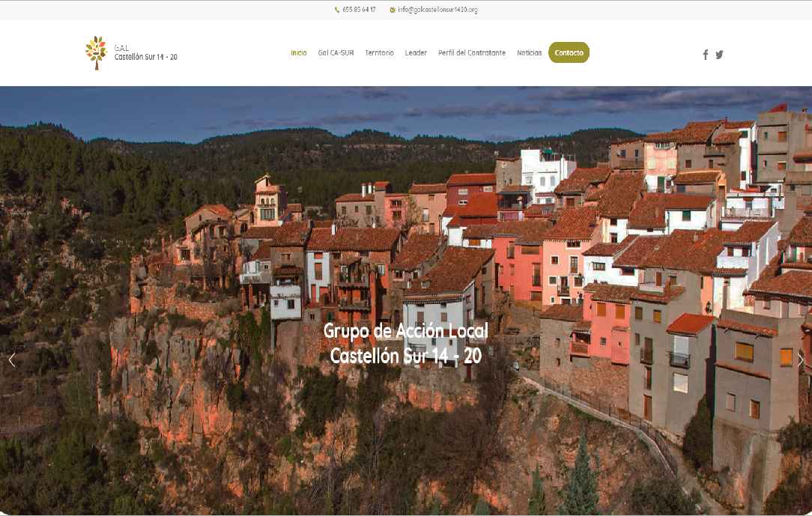Click the envelope icon beside the email address
Viewport: 812px width, 516px height.
point(391,10)
